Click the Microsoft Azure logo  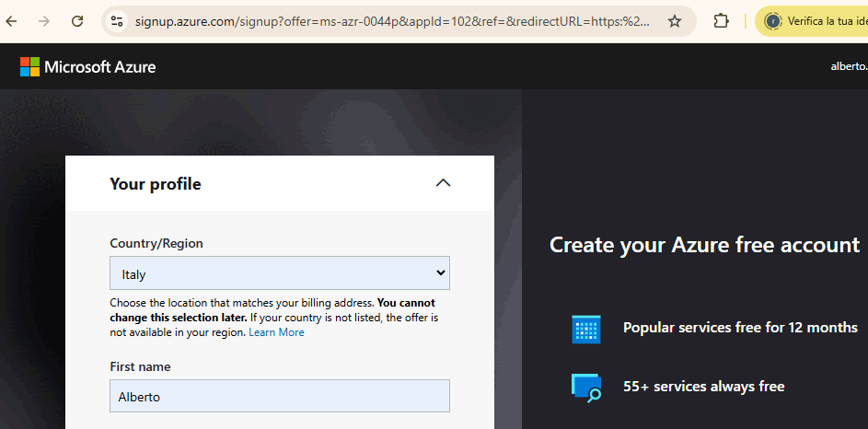click(x=88, y=67)
